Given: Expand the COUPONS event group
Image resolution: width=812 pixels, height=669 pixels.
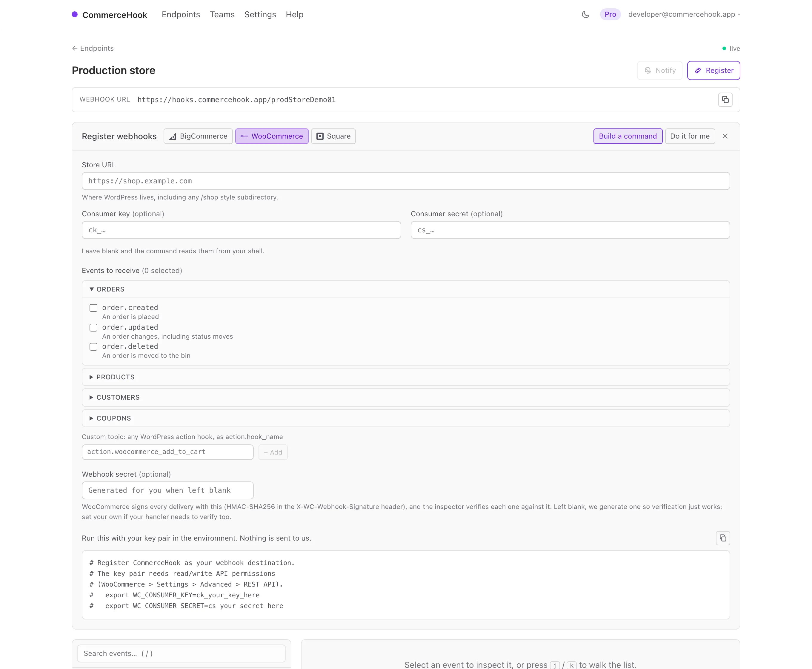Looking at the screenshot, I should pos(406,418).
